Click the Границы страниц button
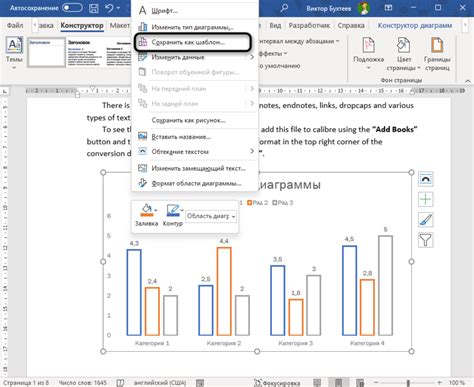This screenshot has width=474, height=387. [437, 53]
